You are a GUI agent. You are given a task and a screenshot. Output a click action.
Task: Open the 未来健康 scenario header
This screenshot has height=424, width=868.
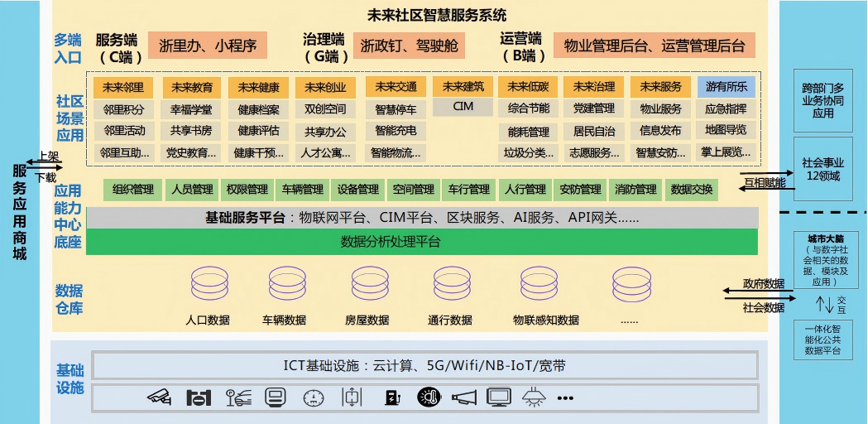tap(258, 87)
